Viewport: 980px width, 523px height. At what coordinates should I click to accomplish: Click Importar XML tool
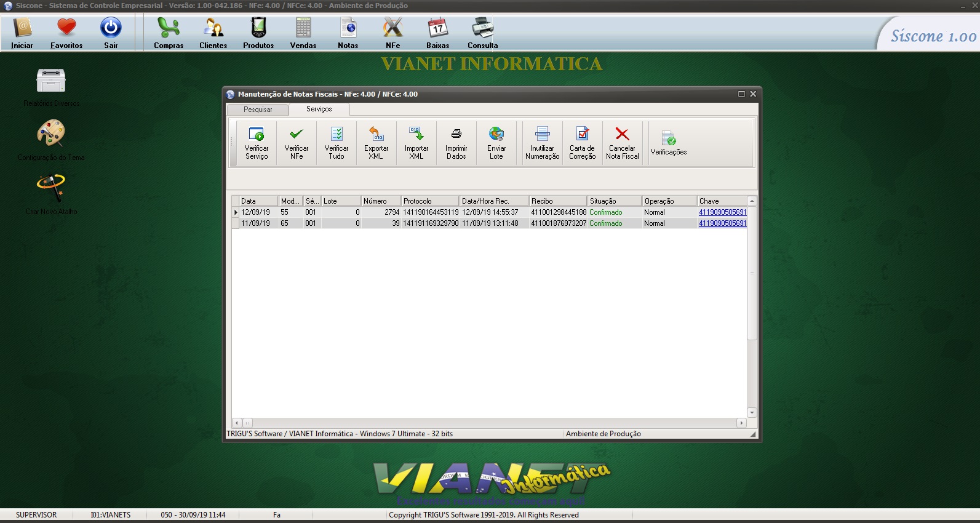pos(416,143)
